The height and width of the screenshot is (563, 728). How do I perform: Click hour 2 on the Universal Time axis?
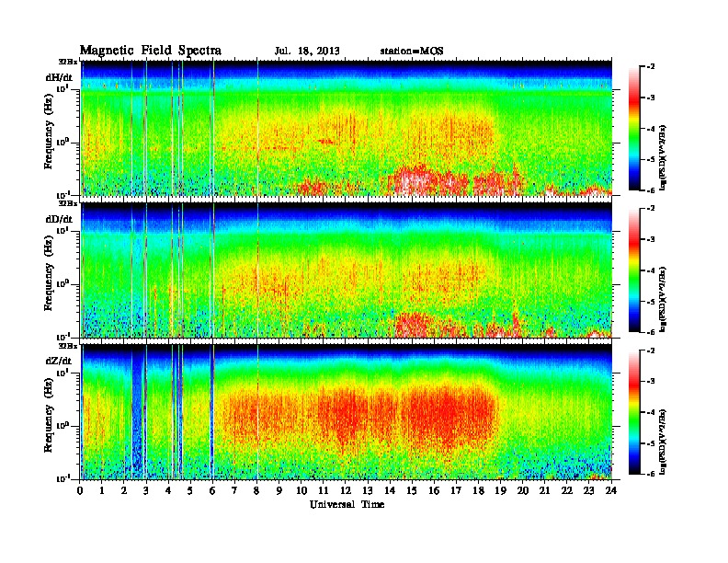tap(124, 491)
